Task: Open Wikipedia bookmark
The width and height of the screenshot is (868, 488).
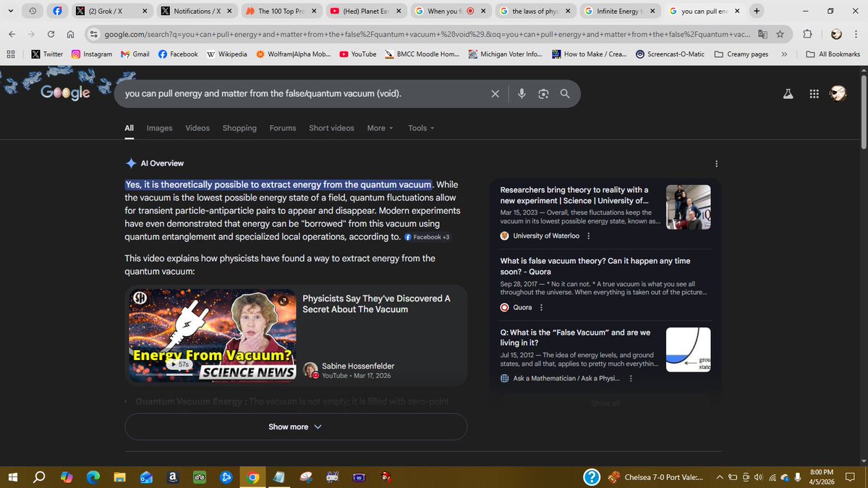Action: 226,54
